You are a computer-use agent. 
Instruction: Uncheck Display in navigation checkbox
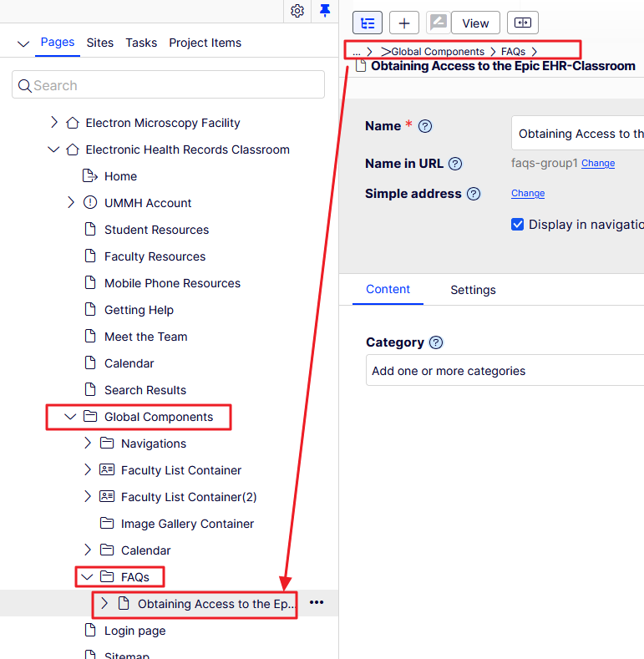coord(518,225)
